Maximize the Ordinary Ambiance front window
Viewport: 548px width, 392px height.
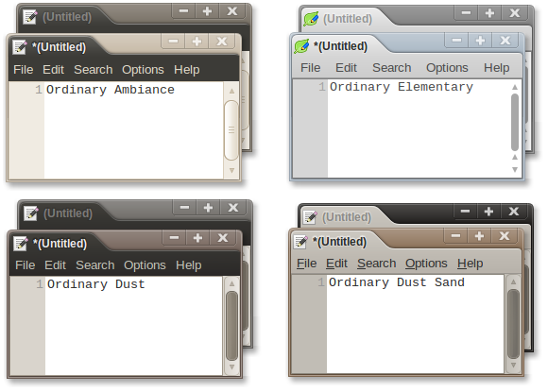coord(197,42)
